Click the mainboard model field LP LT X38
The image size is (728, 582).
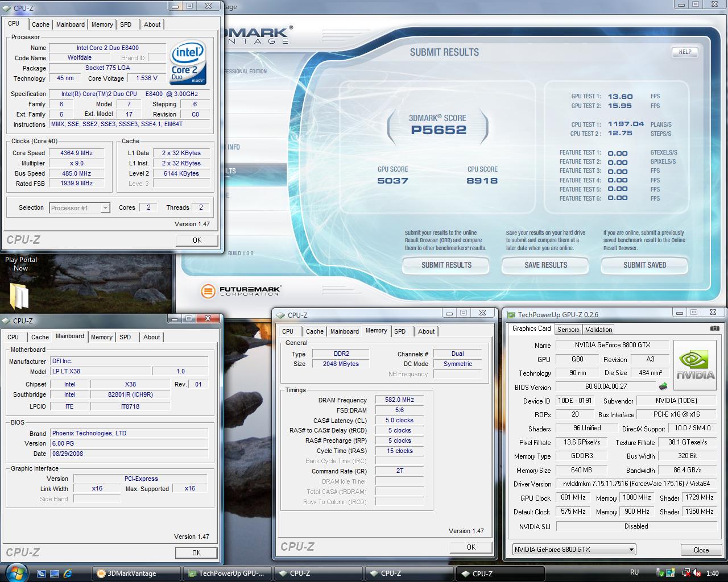101,371
